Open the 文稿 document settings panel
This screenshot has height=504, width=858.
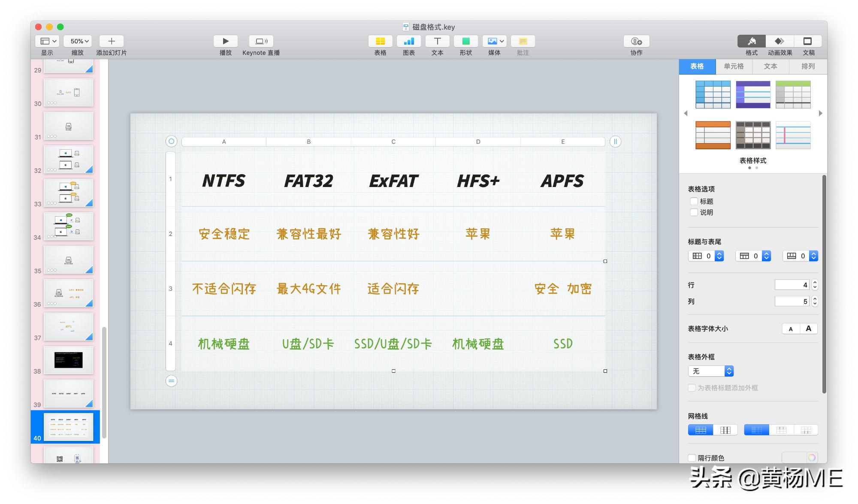(x=807, y=41)
